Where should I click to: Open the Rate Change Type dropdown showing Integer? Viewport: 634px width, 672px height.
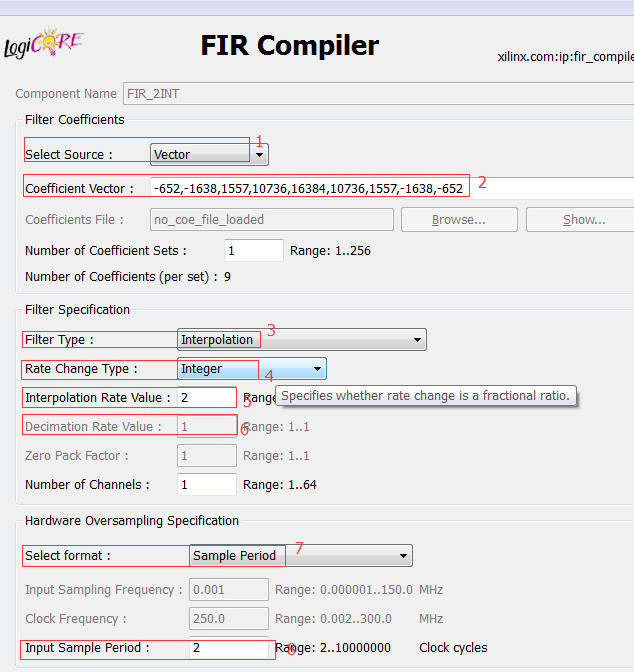[x=252, y=369]
